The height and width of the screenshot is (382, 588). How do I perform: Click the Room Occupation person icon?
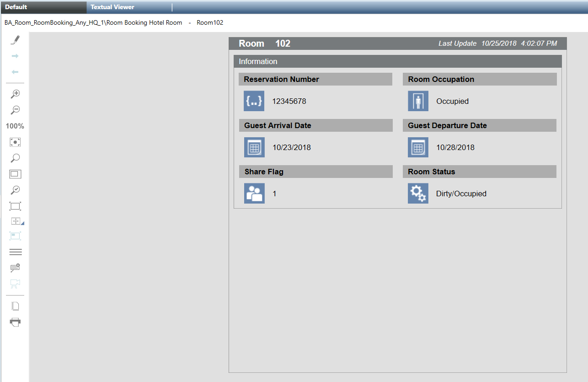418,101
